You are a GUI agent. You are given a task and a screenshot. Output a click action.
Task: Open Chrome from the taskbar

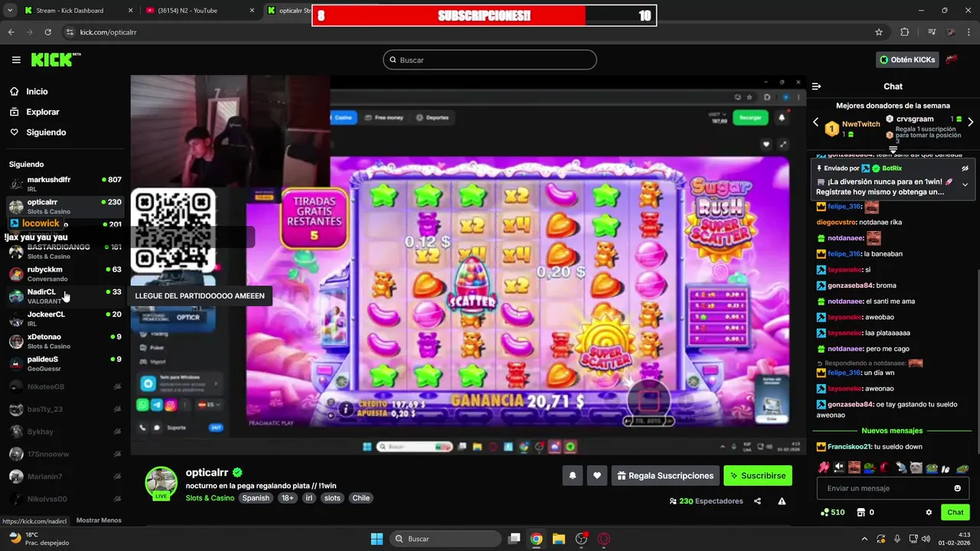(537, 539)
